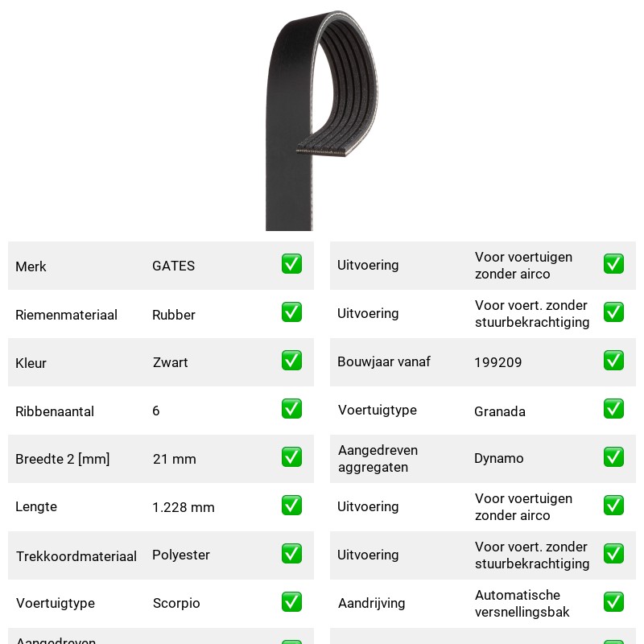This screenshot has height=644, width=644.
Task: Click the checkmark for Aandrijving Automatische versnellingsbak
Action: coord(613,601)
